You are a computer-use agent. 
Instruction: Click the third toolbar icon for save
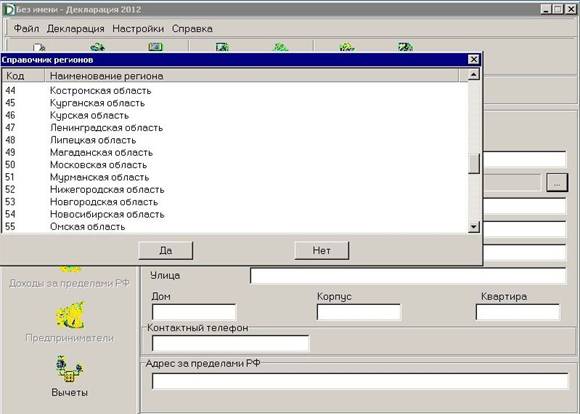[155, 47]
